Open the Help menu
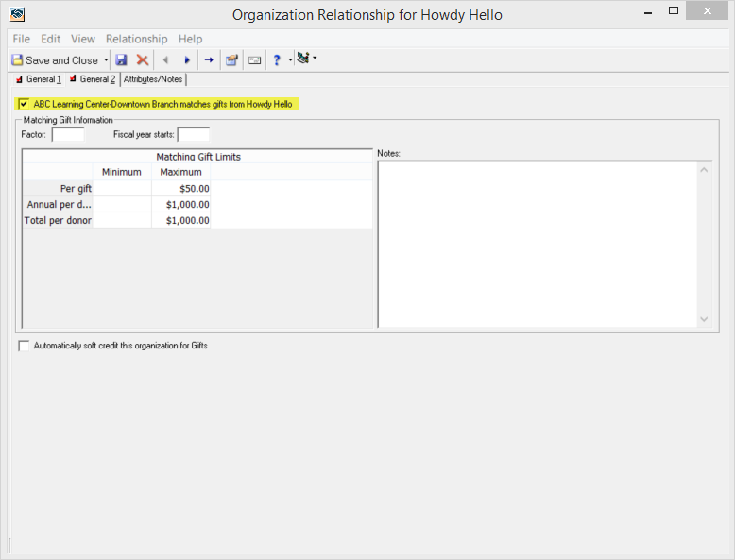 (x=190, y=39)
